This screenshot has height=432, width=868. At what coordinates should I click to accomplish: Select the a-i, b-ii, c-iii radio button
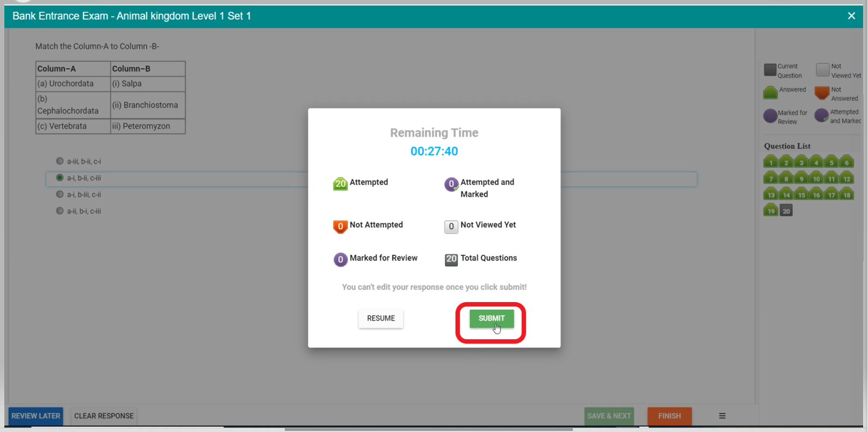coord(60,177)
